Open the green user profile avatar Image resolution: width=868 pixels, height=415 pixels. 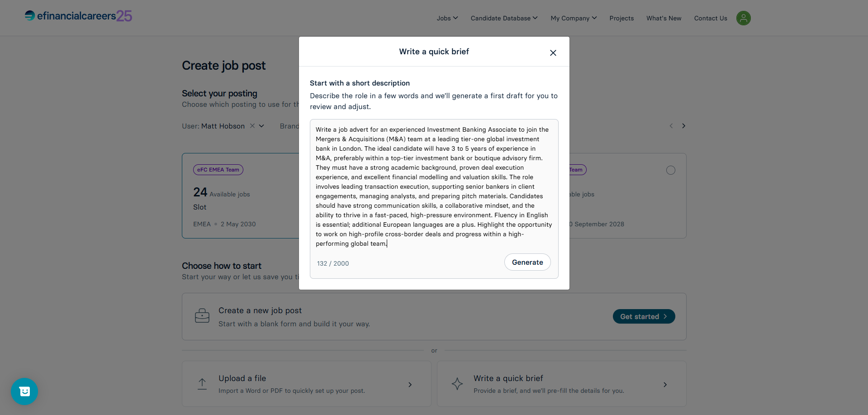743,18
